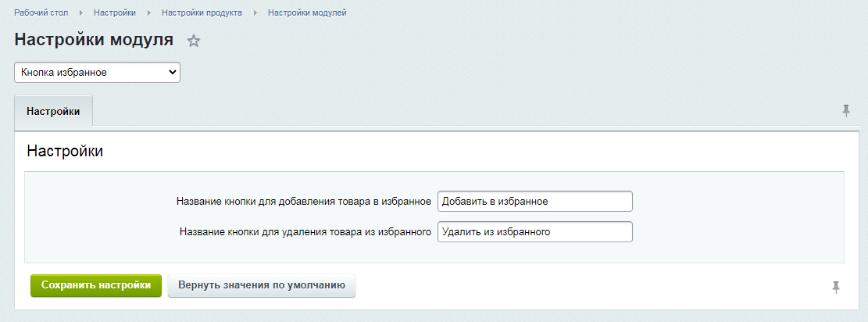Click the Удалить из избранного text field

(x=534, y=232)
